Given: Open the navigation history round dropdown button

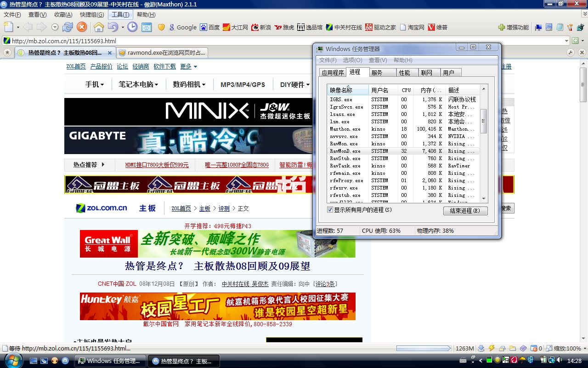Looking at the screenshot, I should click(55, 27).
